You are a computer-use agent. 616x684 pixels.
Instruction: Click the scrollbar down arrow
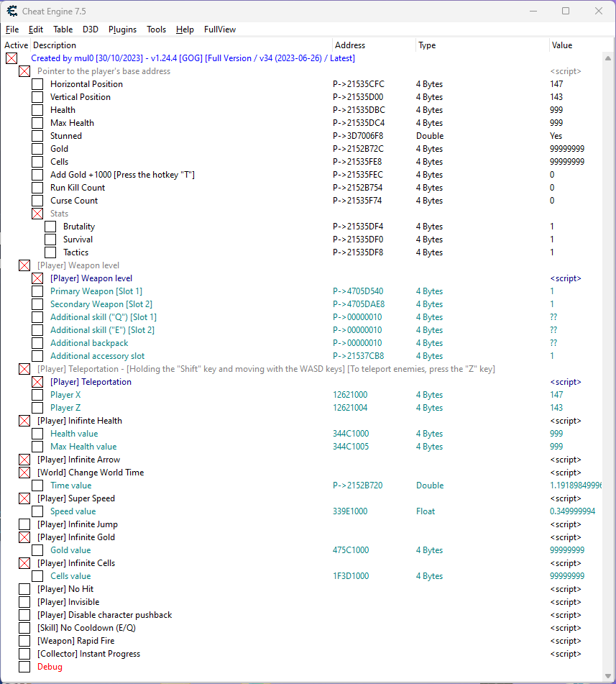coord(608,676)
